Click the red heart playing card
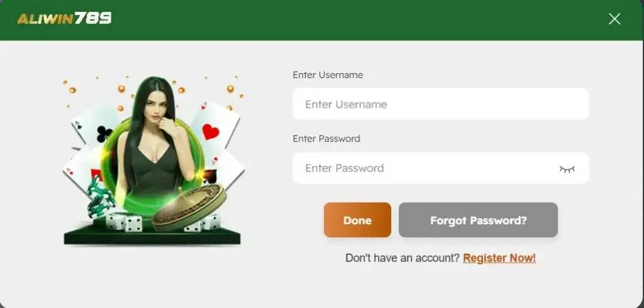The width and height of the screenshot is (644, 308). [214, 128]
